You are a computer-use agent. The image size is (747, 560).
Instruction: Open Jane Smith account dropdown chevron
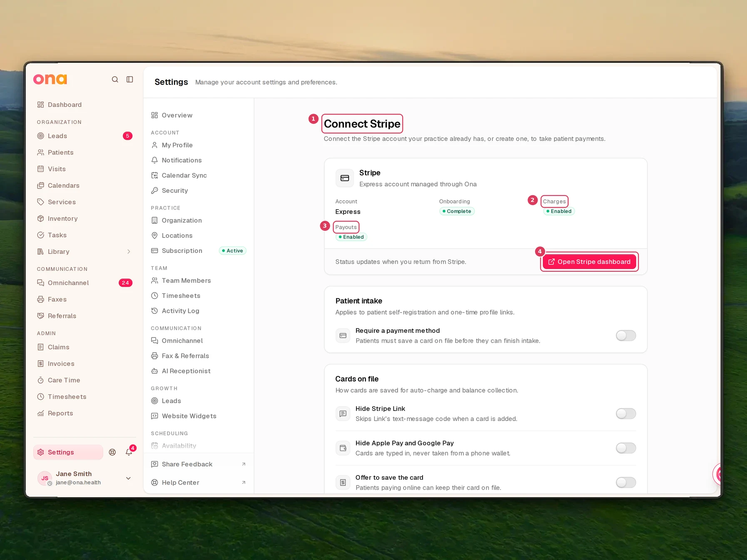pyautogui.click(x=128, y=478)
